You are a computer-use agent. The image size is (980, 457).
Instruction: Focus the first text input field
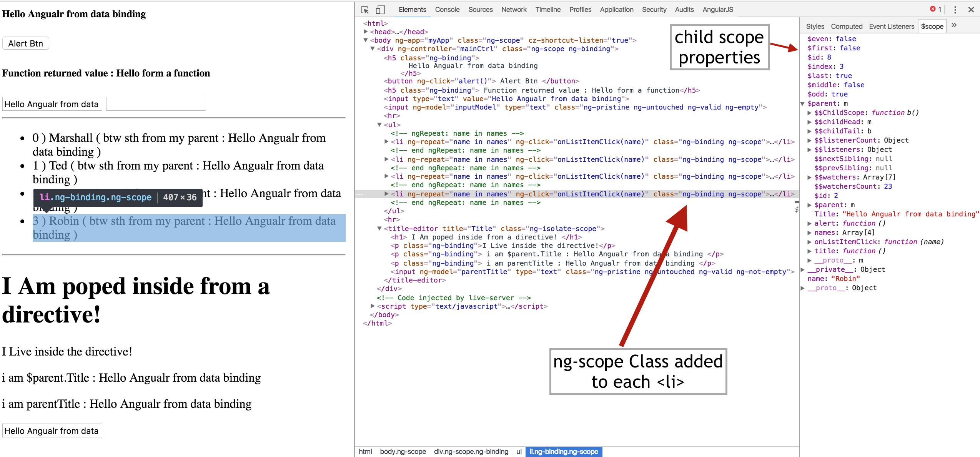52,104
